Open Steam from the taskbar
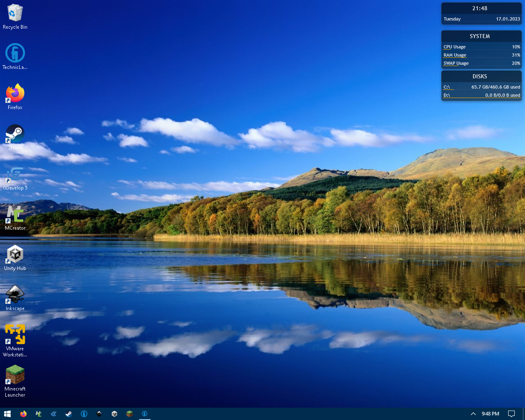The image size is (525, 420). [69, 414]
